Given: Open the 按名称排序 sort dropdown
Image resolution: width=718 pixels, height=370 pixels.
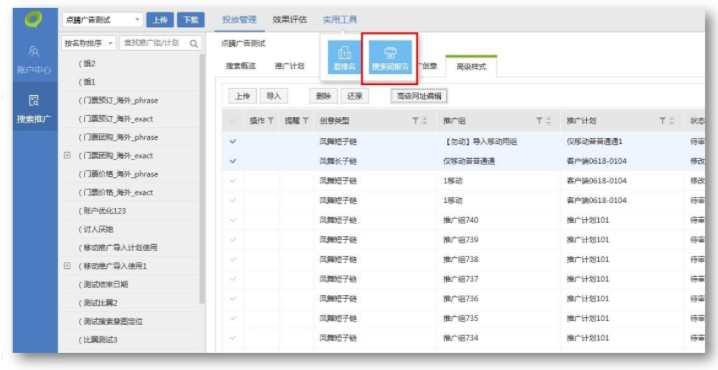Looking at the screenshot, I should (x=89, y=44).
